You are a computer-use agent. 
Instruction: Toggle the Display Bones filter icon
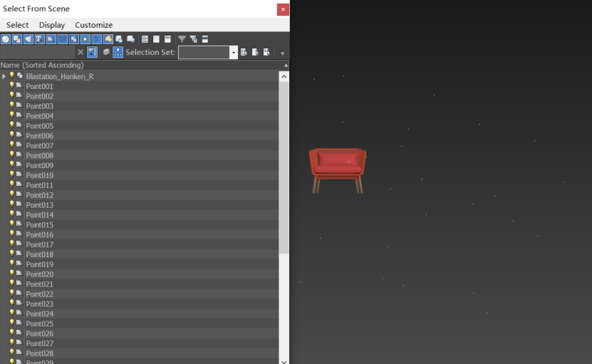click(x=96, y=39)
